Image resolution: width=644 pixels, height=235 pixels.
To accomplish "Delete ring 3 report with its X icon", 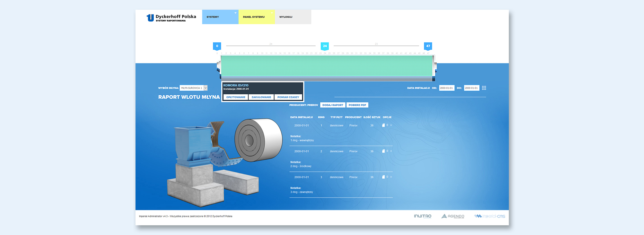I will [391, 177].
